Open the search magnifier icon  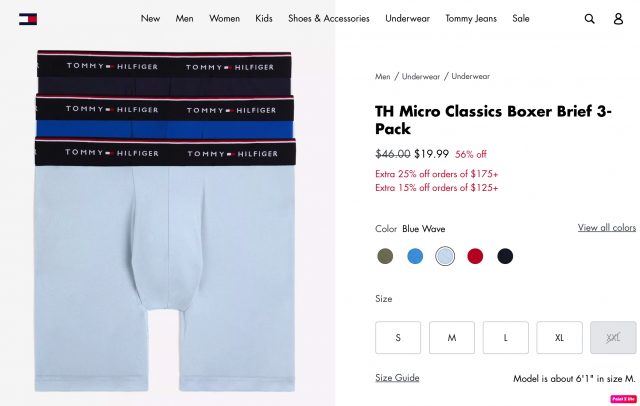coord(589,19)
